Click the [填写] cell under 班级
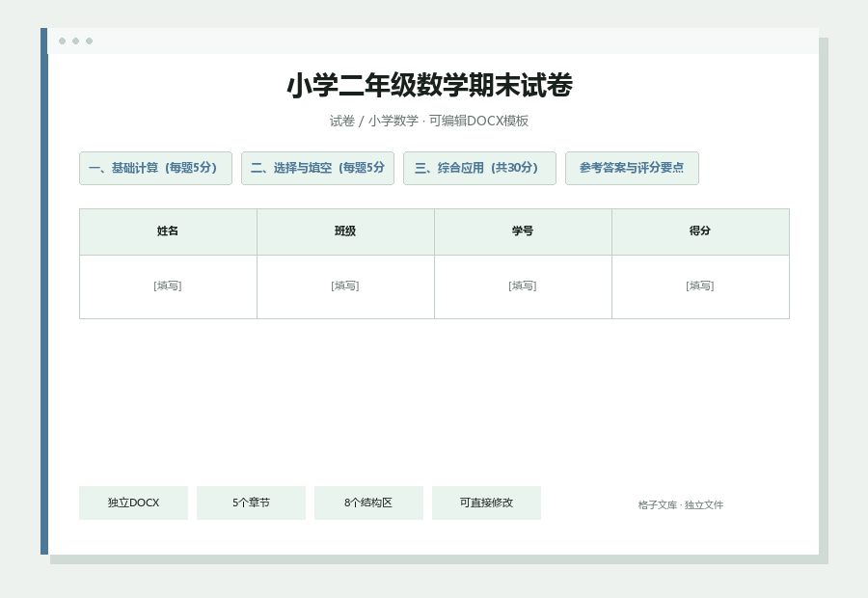Screen dimensions: 868x598 click(x=345, y=286)
